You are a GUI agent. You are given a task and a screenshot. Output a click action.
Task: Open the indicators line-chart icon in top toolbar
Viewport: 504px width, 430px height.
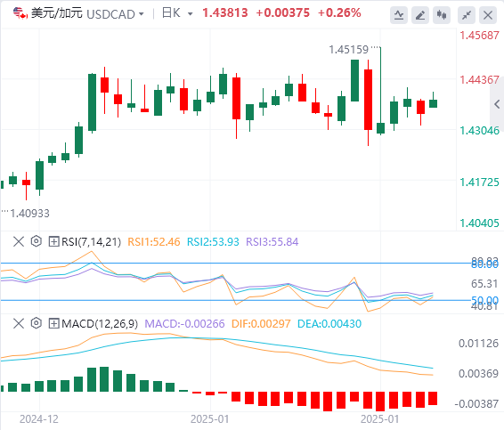coord(399,15)
